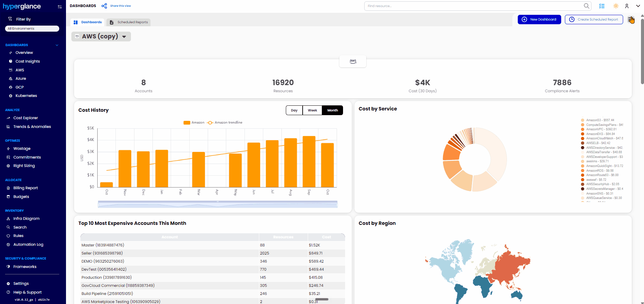Open Settings in the sidebar
Image resolution: width=644 pixels, height=304 pixels.
pyautogui.click(x=21, y=283)
